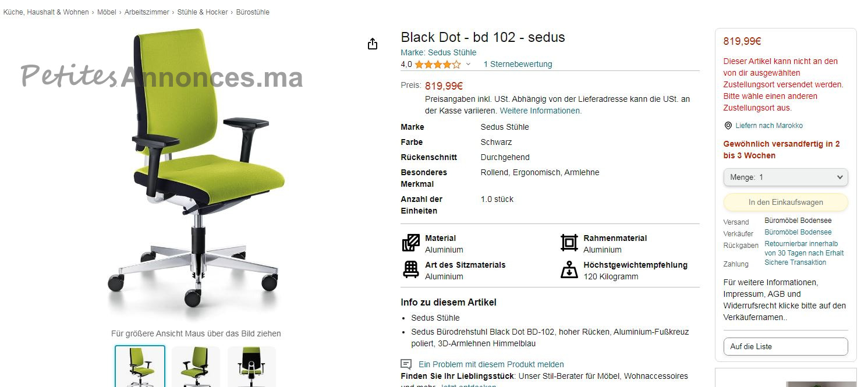This screenshot has height=387, width=868.
Task: Expand the rating breakdown chevron next to stars
Action: [468, 65]
